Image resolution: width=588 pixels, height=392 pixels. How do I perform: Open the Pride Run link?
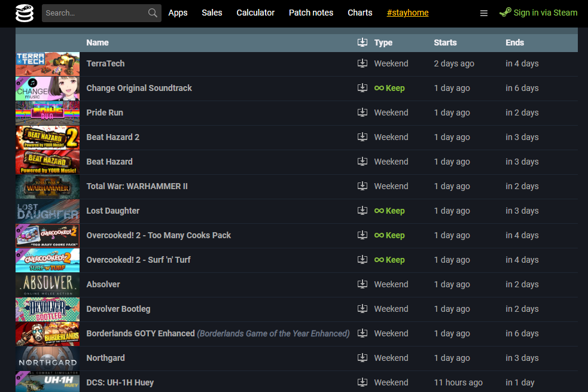(105, 113)
